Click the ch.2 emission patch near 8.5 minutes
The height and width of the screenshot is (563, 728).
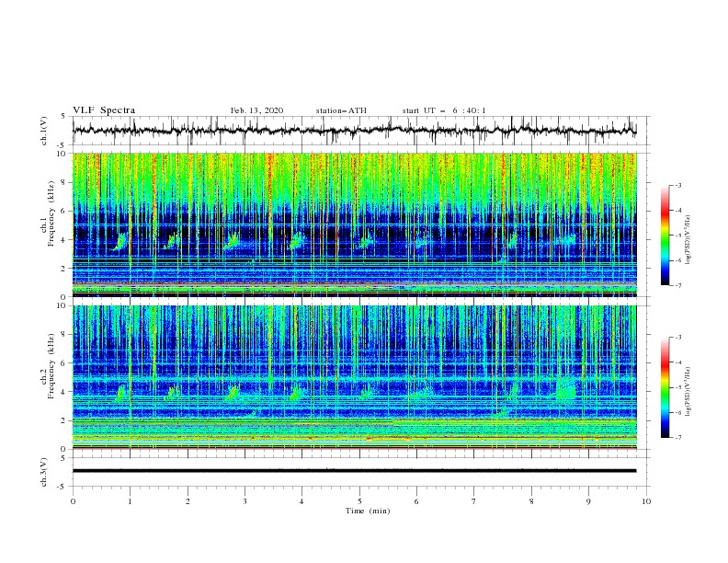coord(566,389)
